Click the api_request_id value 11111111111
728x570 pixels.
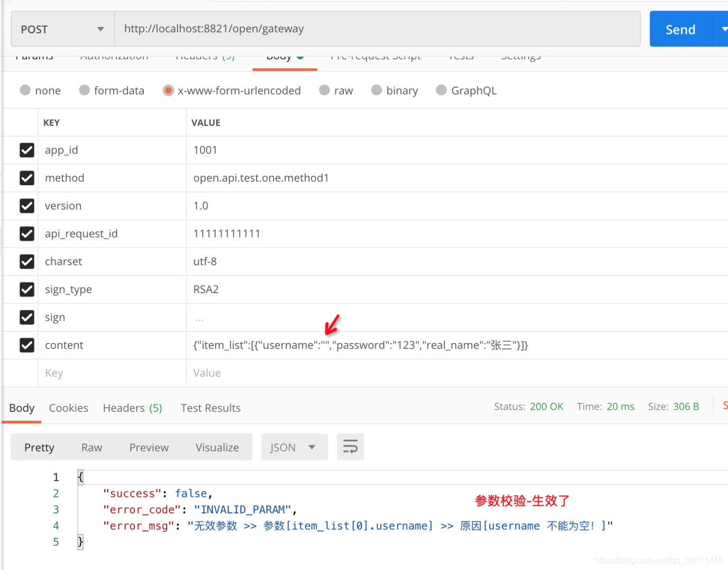(226, 233)
